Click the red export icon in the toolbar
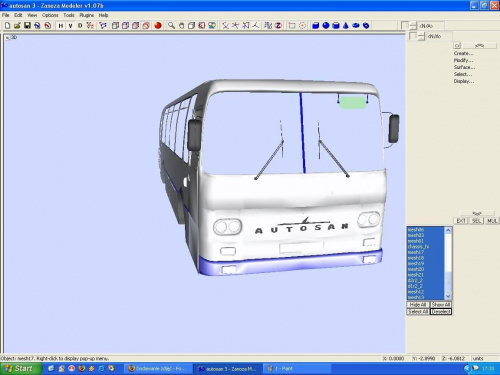Image resolution: width=500 pixels, height=375 pixels. [x=48, y=25]
